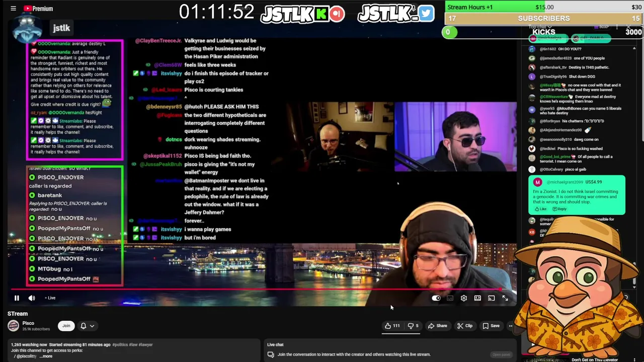Jump to Live position indicator
This screenshot has height=362, width=644.
coord(50,298)
